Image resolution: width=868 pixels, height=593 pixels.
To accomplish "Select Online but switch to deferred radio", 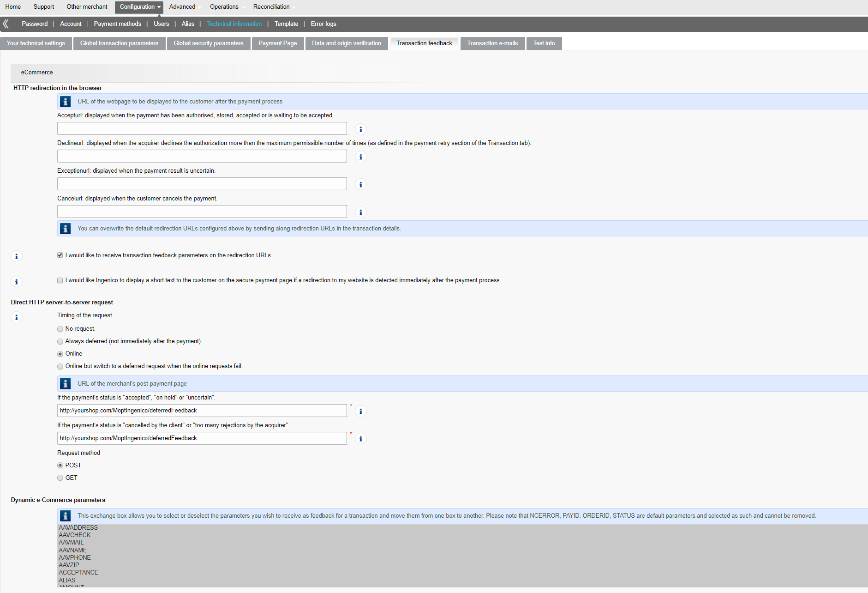I will [x=60, y=366].
